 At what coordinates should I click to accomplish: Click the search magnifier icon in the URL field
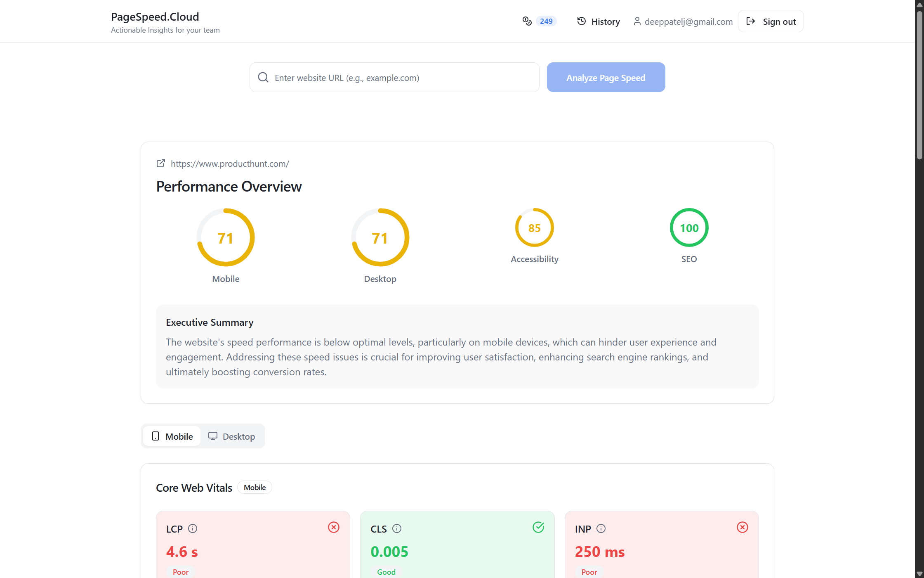click(x=263, y=77)
